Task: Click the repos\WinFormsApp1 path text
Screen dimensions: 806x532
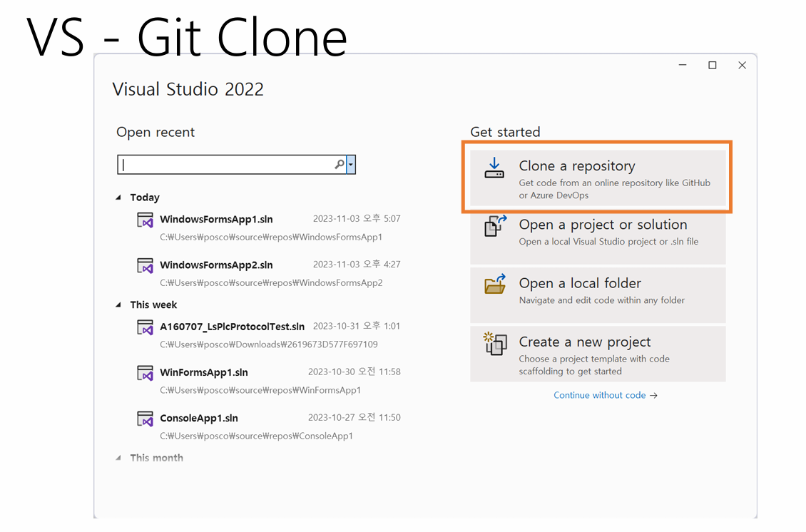Action: 260,390
